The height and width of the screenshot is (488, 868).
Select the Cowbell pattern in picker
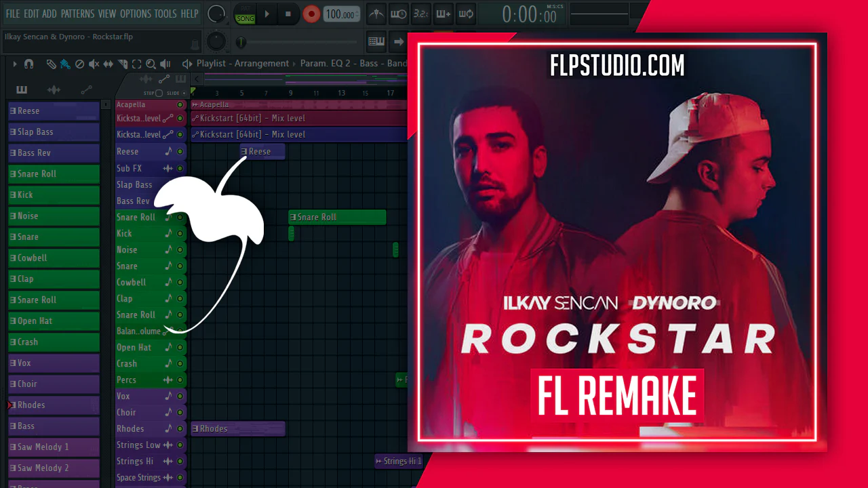click(x=54, y=258)
